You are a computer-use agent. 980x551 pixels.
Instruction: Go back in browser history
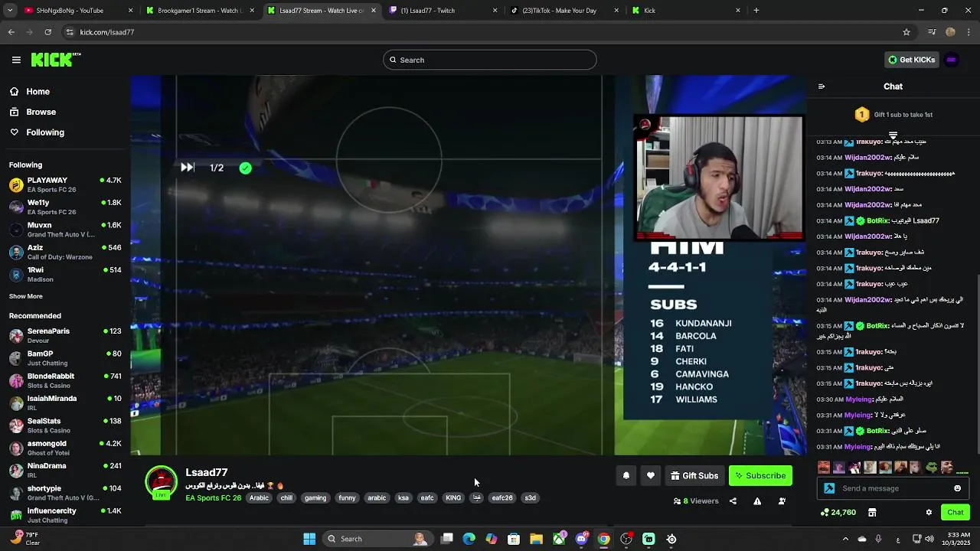tap(11, 32)
